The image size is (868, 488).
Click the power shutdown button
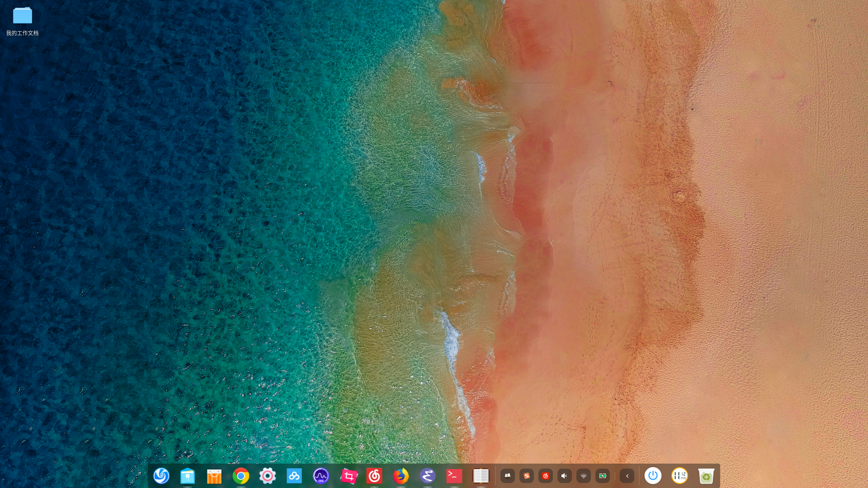pos(653,476)
